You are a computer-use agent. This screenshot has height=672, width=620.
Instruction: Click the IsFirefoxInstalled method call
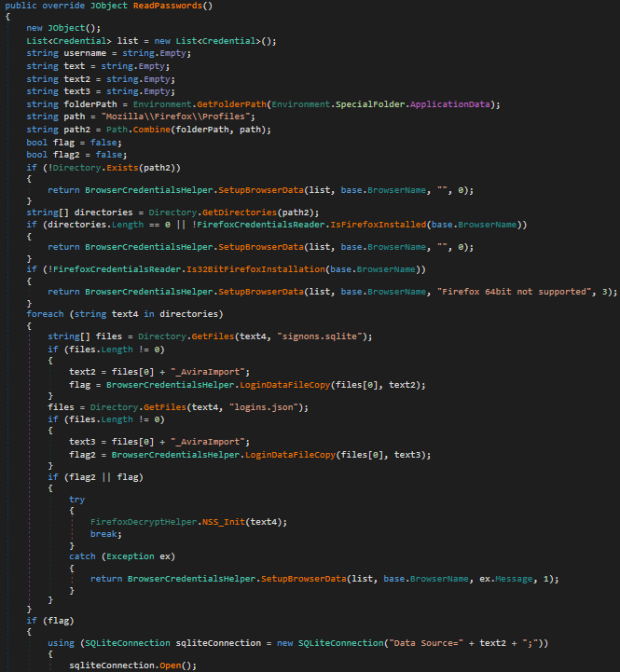[379, 225]
